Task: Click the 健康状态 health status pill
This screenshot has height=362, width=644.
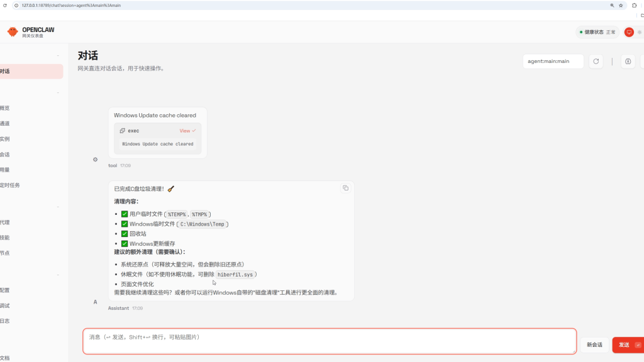Action: (x=597, y=32)
